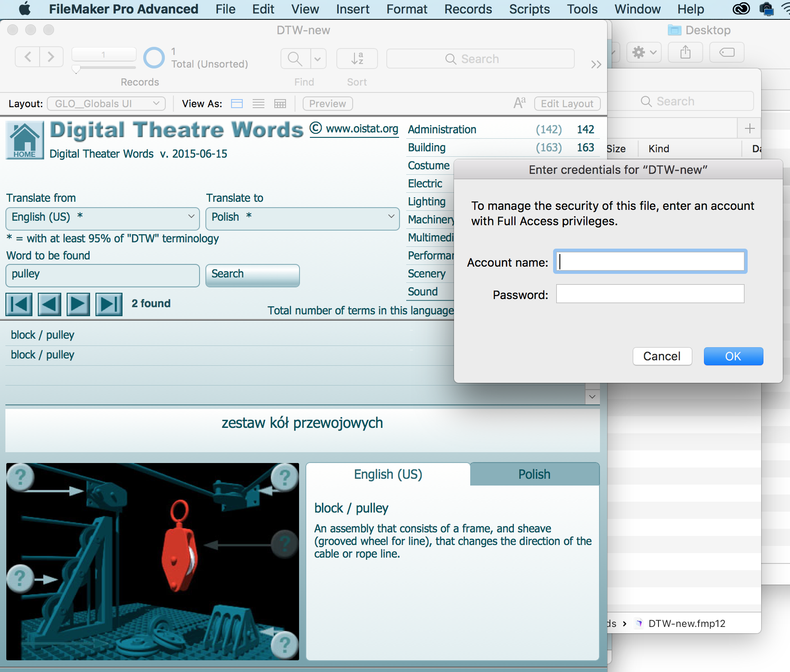Go to first found record arrow
Image resolution: width=790 pixels, height=672 pixels.
tap(19, 304)
